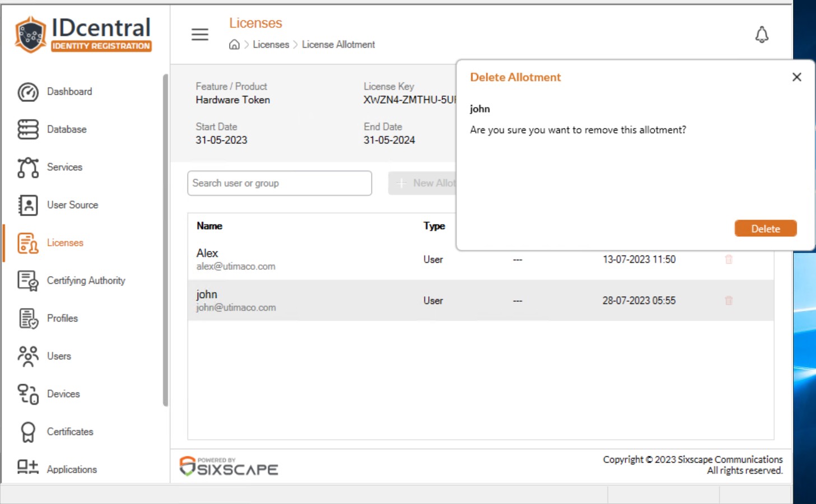The image size is (816, 504).
Task: Click john@utimaco.com email
Action: [236, 308]
